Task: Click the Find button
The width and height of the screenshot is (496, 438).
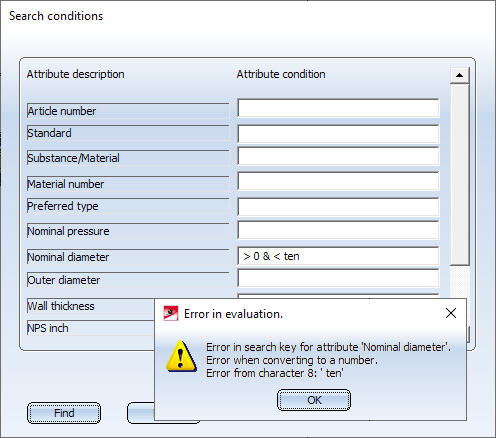Action: click(64, 413)
